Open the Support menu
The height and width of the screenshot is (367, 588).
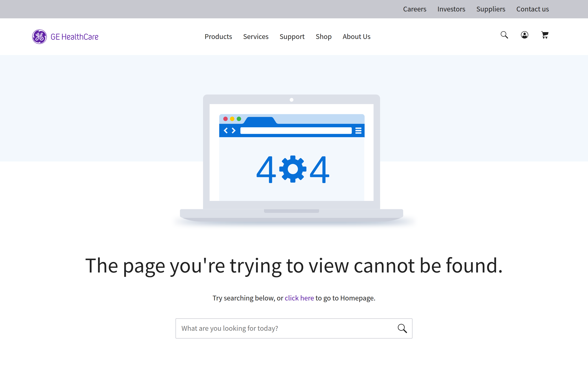click(x=292, y=36)
